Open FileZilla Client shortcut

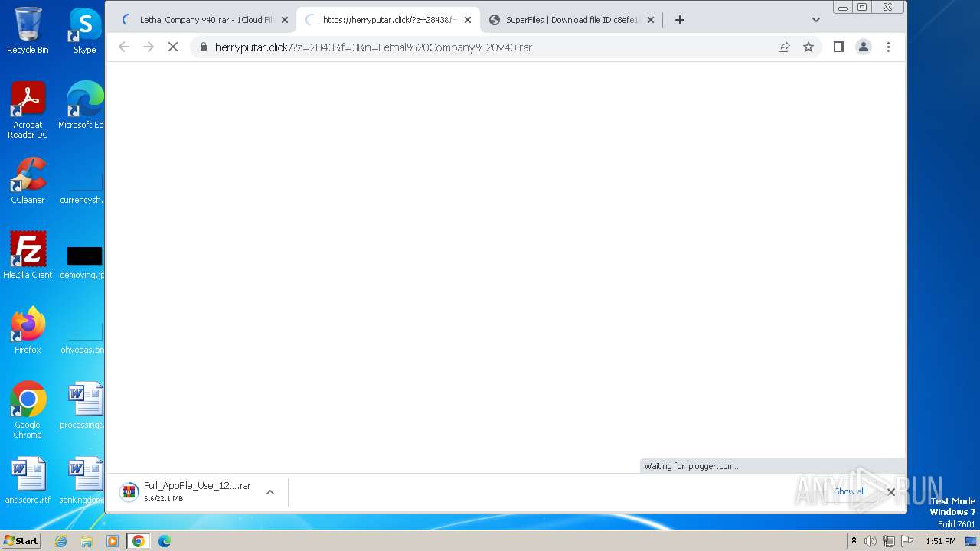point(28,255)
